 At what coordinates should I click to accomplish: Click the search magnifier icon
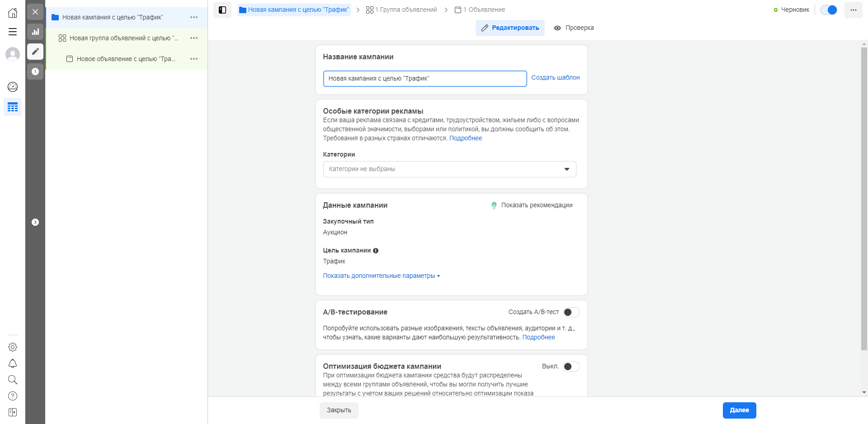(13, 380)
